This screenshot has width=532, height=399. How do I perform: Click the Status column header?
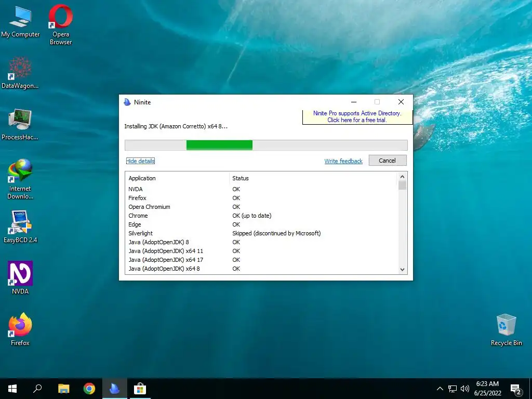point(313,178)
